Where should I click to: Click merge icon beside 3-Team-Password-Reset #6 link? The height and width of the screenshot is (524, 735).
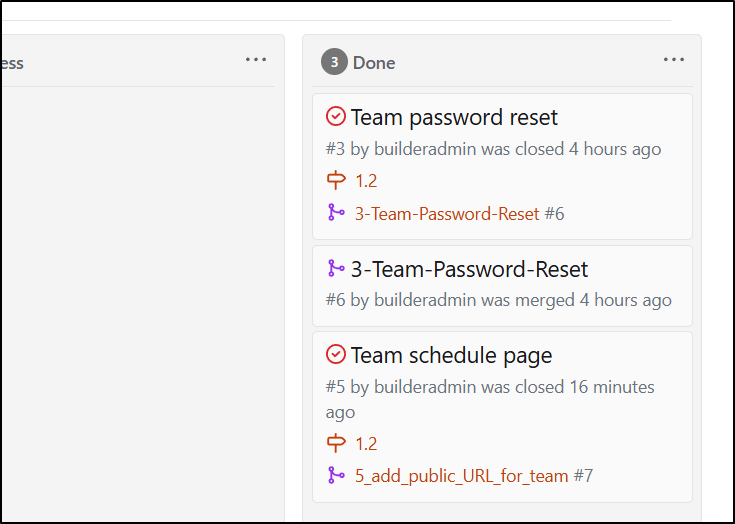click(x=336, y=212)
